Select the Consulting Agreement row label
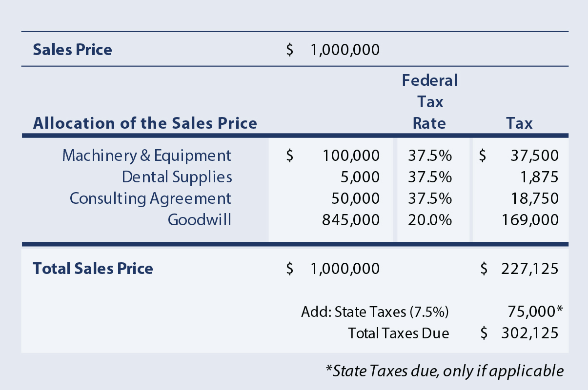The width and height of the screenshot is (588, 390). [150, 198]
